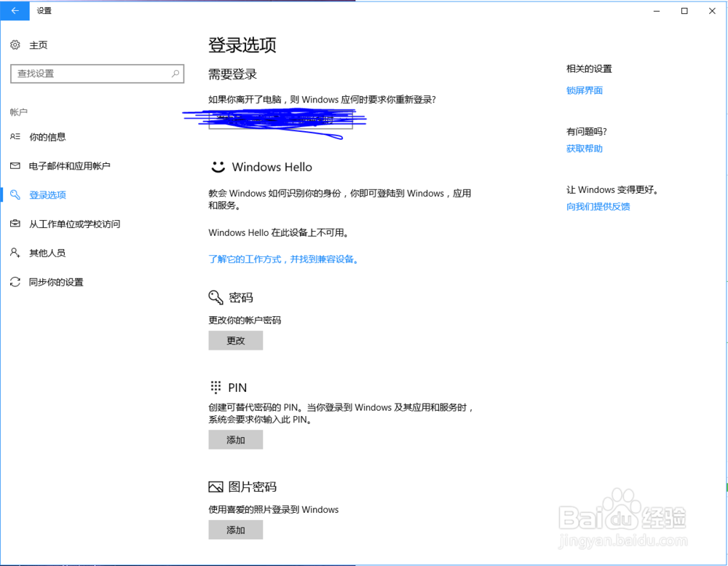Click the 登录选项 page heading
This screenshot has width=728, height=566.
pos(242,45)
